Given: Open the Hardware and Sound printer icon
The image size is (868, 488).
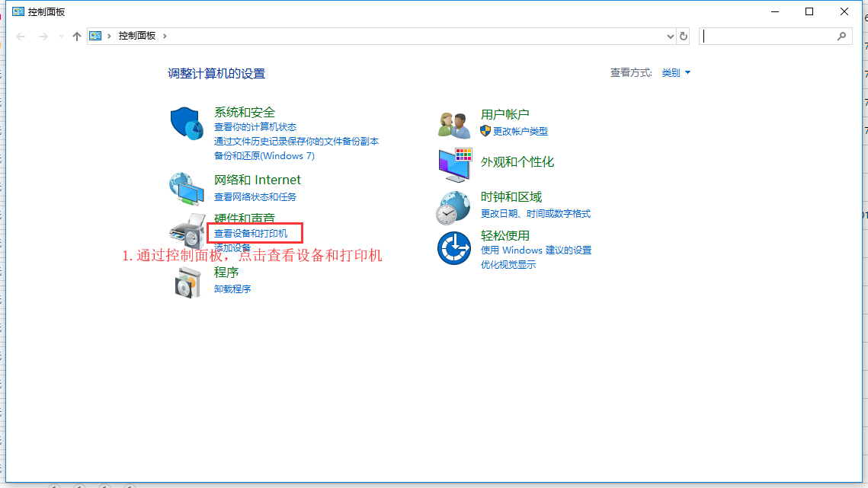Looking at the screenshot, I should click(x=187, y=231).
